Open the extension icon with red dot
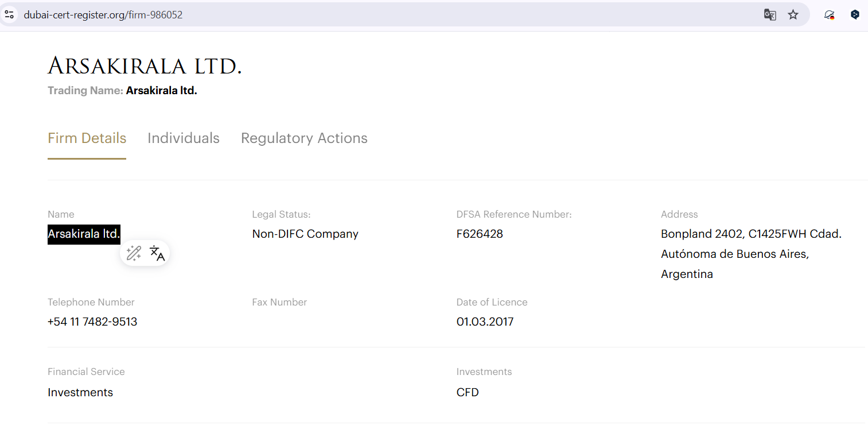Viewport: 868px width, 433px height. [829, 15]
